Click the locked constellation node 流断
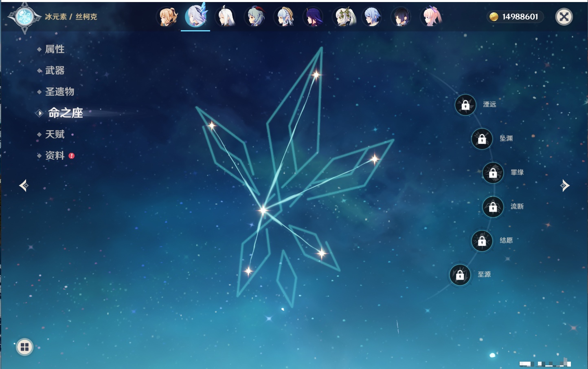Screen dimensions: 588x369 pos(493,207)
